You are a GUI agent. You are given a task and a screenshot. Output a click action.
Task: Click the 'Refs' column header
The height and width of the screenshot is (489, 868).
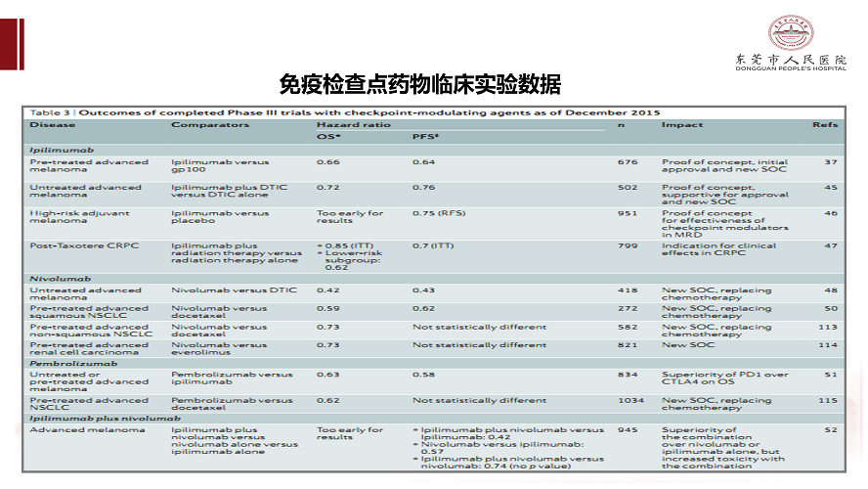[x=825, y=124]
